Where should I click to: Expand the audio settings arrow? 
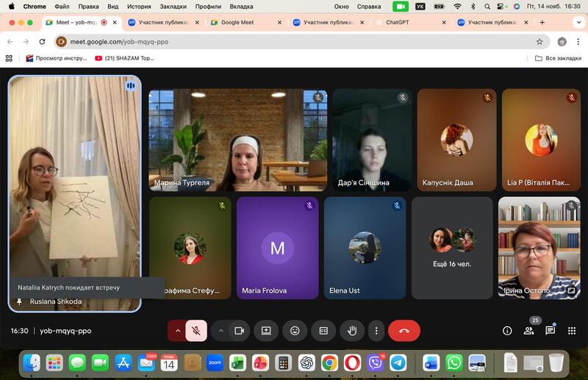177,331
